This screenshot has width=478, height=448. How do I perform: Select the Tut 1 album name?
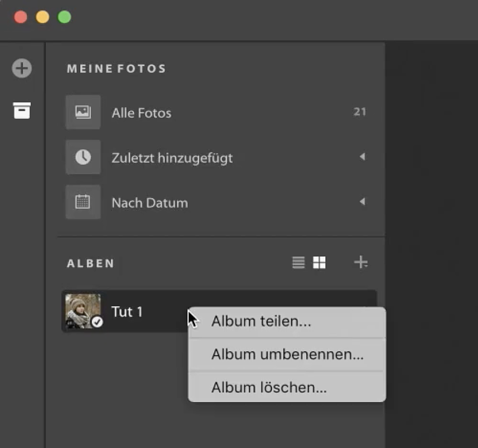pos(127,312)
